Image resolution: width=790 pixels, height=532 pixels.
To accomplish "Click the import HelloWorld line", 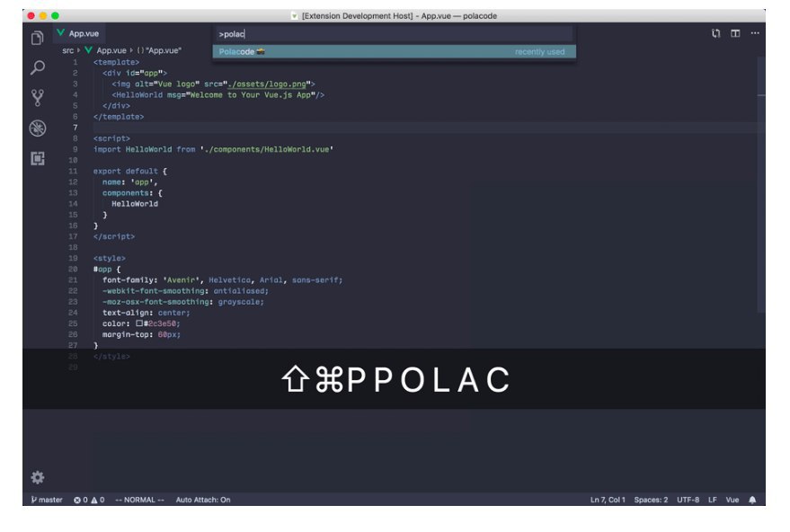I will pos(213,149).
